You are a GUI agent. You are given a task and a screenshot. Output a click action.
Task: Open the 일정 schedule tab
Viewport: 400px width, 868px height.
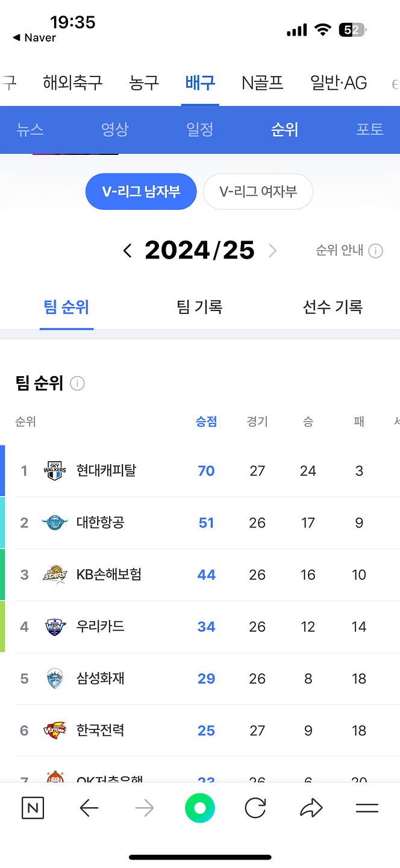point(200,130)
